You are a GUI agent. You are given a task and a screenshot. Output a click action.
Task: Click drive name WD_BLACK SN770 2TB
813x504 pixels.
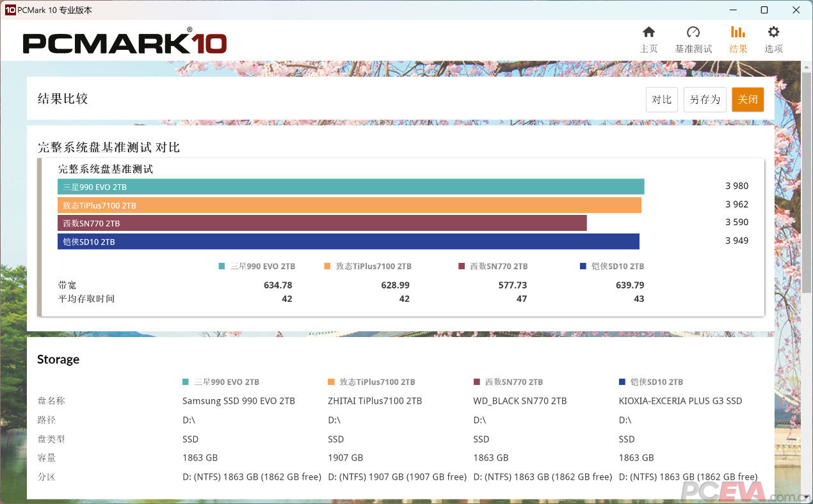[x=520, y=401]
